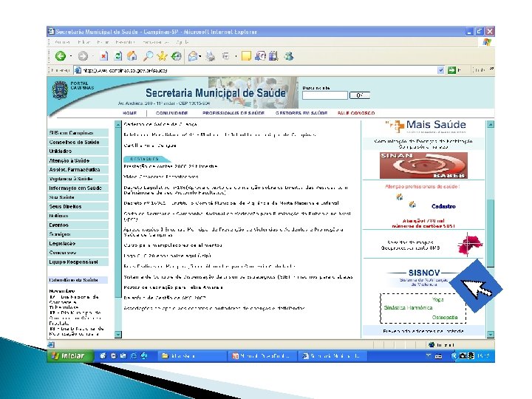532x399 pixels.
Task: Click the OK search button
Action: coord(360,95)
